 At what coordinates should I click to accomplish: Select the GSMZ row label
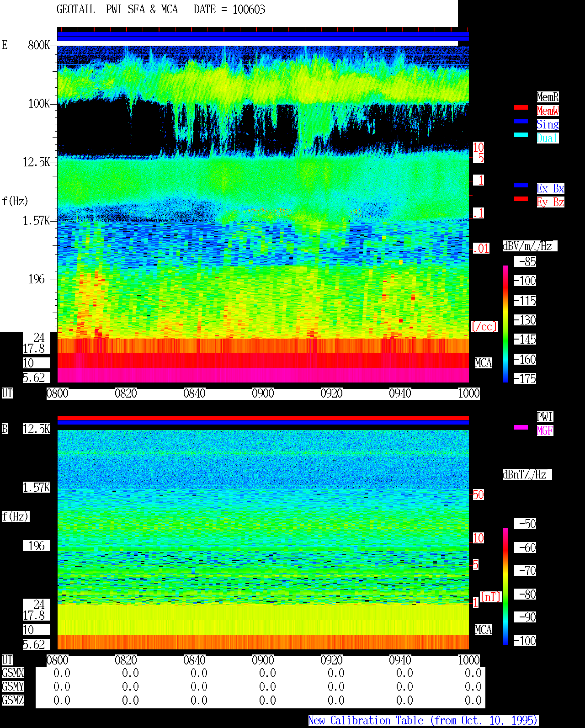[x=13, y=700]
